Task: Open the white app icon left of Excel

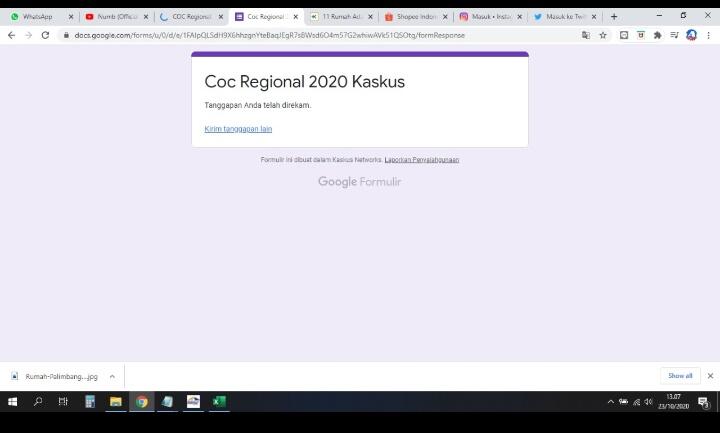Action: coord(193,402)
